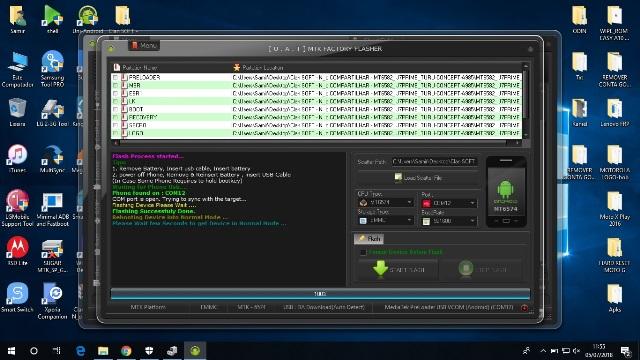Screen dimensions: 640x360
Task: Toggle the PRELOADER partition checkbox
Action: [116, 77]
